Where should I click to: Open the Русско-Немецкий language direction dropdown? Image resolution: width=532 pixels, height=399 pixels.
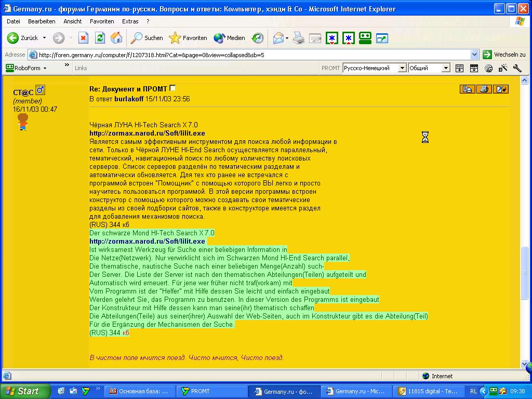[402, 68]
